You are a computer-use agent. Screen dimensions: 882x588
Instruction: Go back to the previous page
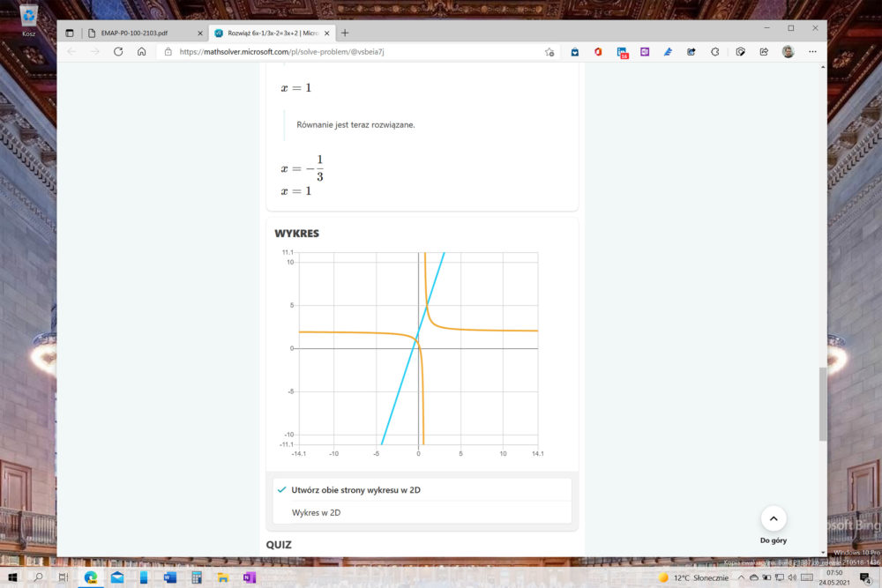tap(71, 52)
